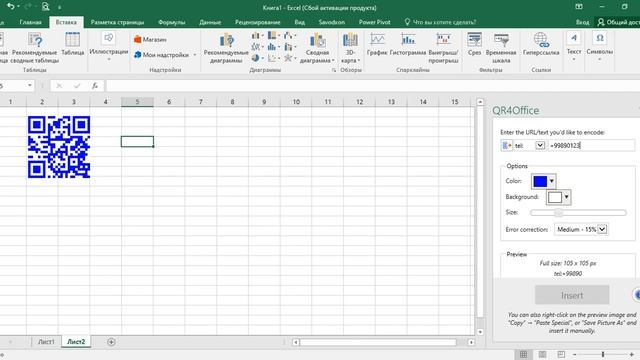640x360 pixels.
Task: Pick the white Background color swatch
Action: click(555, 198)
